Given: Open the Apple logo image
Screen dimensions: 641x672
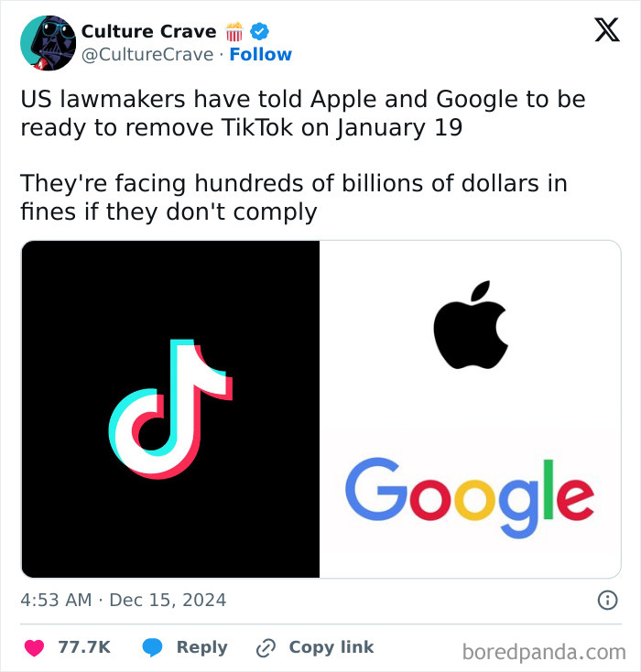Looking at the screenshot, I should [471, 325].
